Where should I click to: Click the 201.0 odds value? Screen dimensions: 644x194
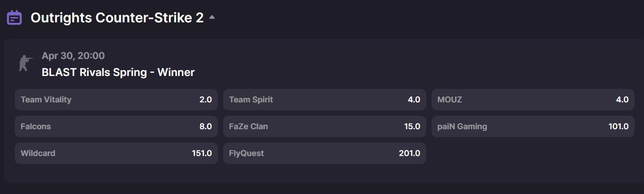tap(409, 153)
